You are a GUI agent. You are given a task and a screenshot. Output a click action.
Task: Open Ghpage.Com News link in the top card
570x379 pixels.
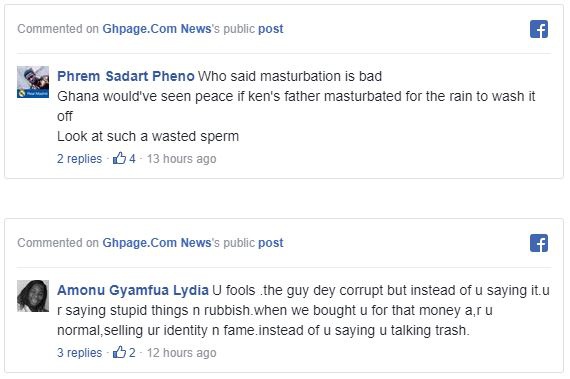coord(157,29)
